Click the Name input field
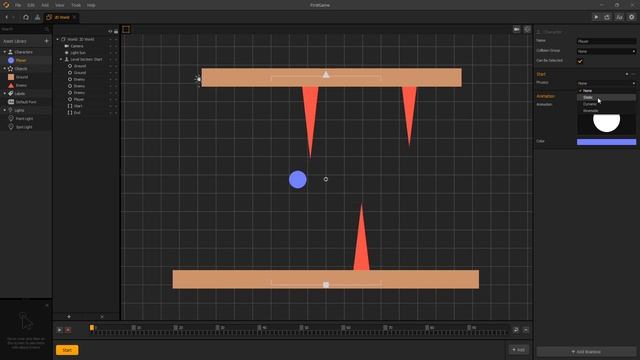This screenshot has height=360, width=640. click(606, 41)
